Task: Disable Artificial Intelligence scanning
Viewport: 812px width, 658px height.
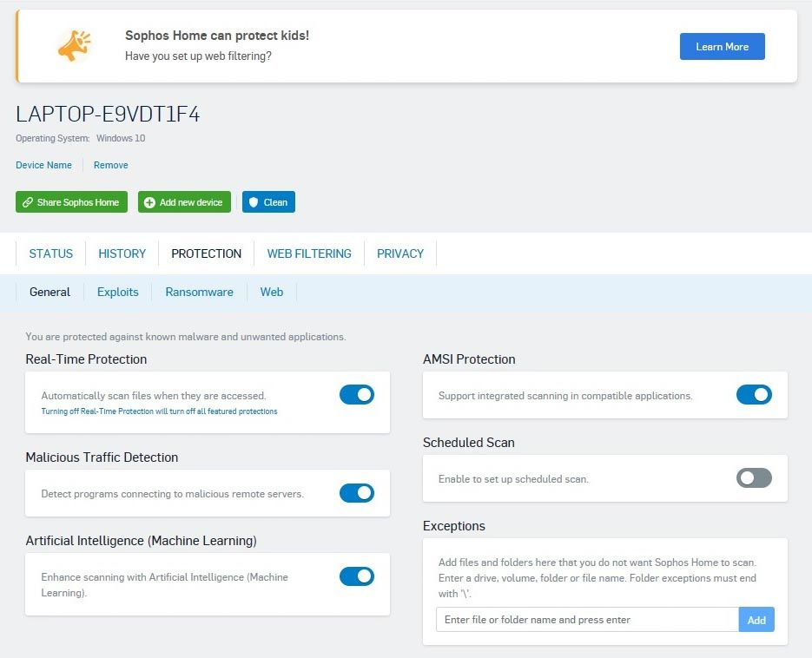Action: (356, 576)
